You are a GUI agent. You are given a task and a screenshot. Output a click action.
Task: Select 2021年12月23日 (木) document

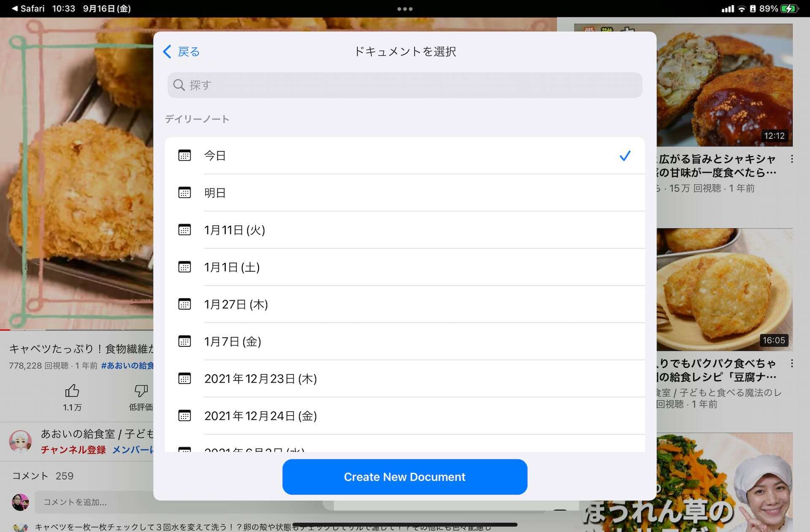[x=405, y=378]
